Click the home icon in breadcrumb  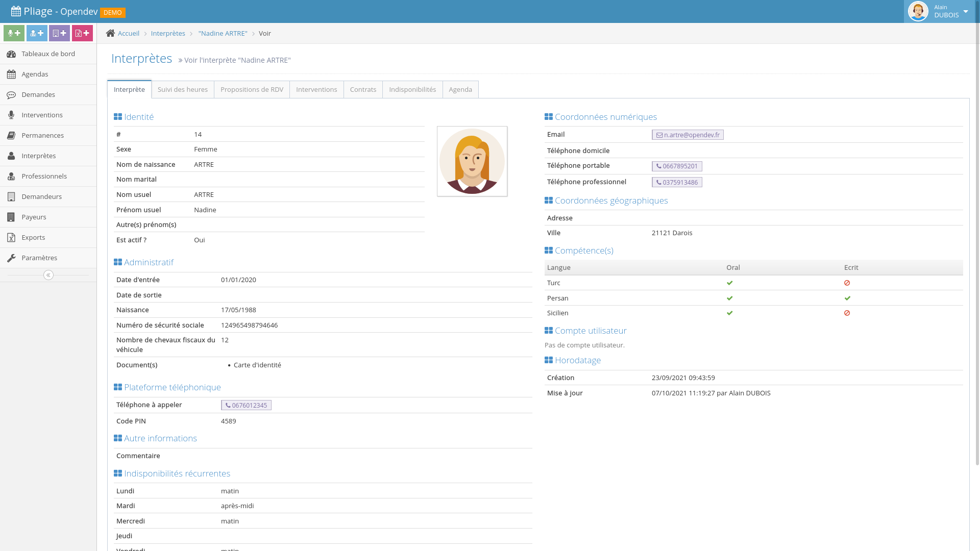click(x=110, y=33)
